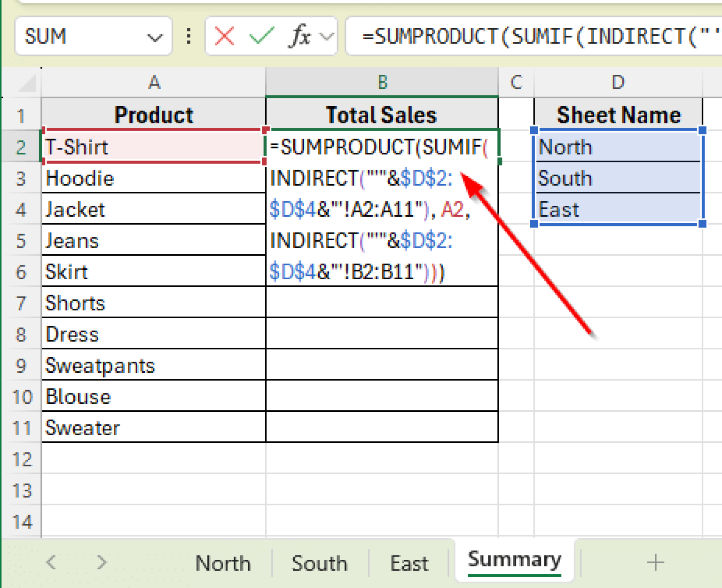722x588 pixels.
Task: Select row 7 header
Action: tap(22, 303)
